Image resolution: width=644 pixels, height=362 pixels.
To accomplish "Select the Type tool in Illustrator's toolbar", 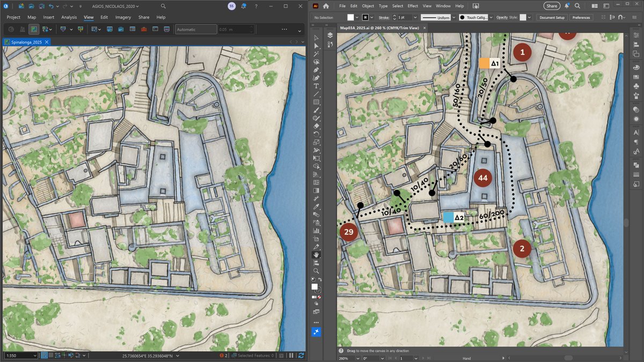I will (x=317, y=86).
